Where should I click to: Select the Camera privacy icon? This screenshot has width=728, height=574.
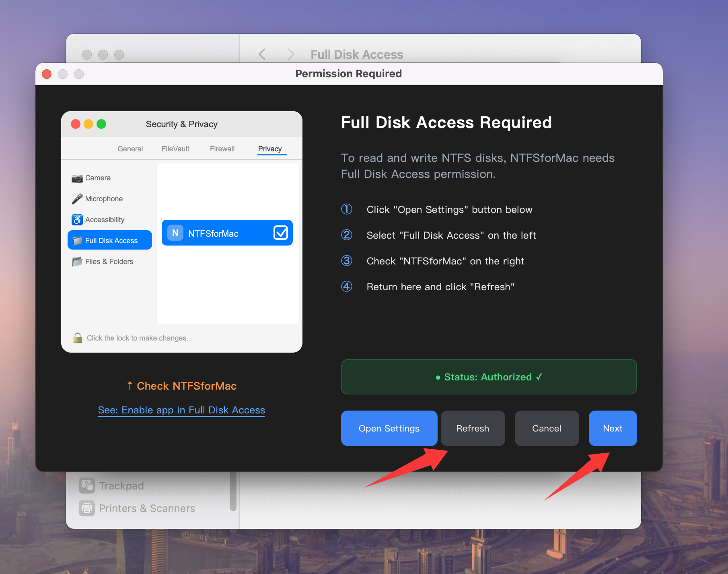tap(78, 178)
